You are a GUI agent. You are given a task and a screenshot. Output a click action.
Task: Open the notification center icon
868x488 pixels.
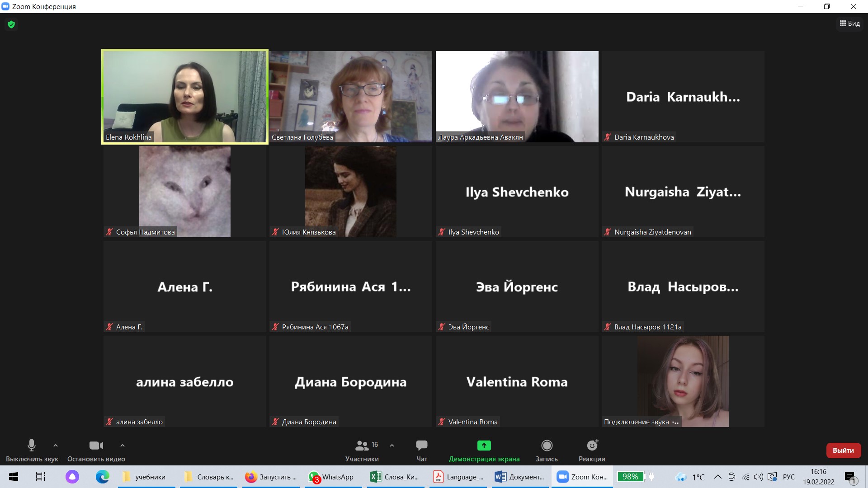[x=850, y=477]
